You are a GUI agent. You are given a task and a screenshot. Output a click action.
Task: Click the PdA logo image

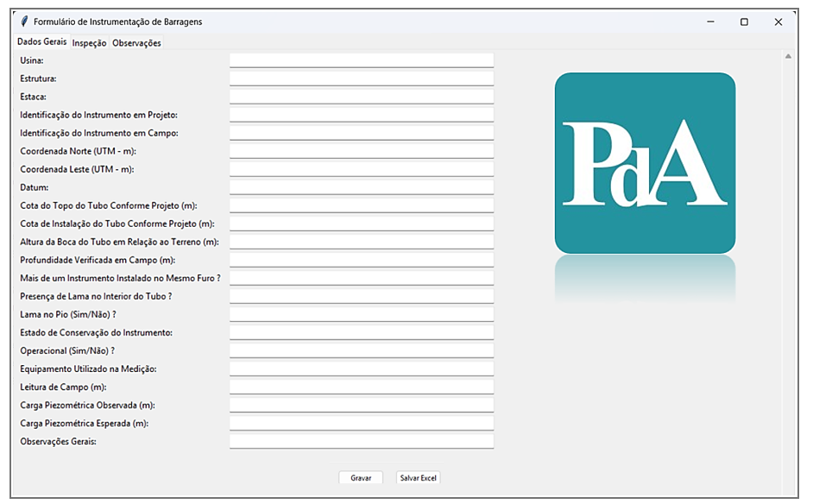[645, 163]
